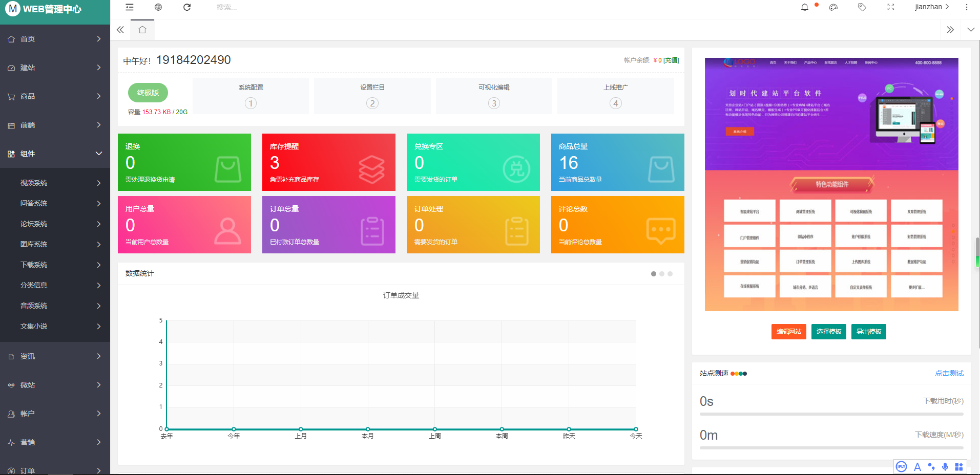Viewport: 980px width, 475px height.
Task: Select the first chart carousel dot
Action: click(x=654, y=274)
